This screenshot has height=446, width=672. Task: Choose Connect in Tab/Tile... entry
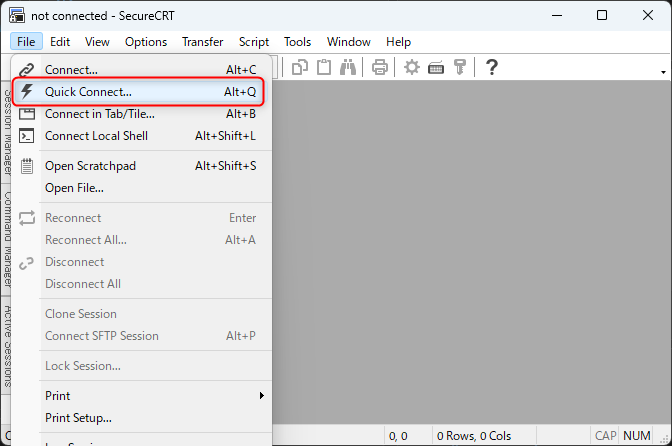tap(141, 114)
